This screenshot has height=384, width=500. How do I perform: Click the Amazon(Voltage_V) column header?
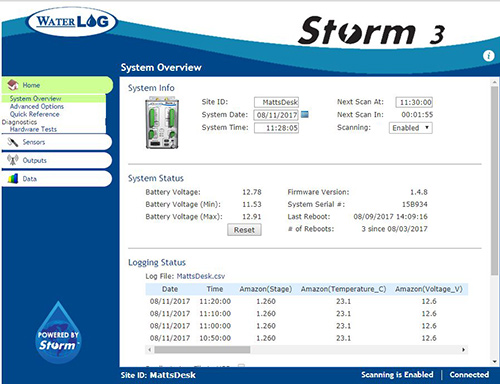[x=429, y=289]
